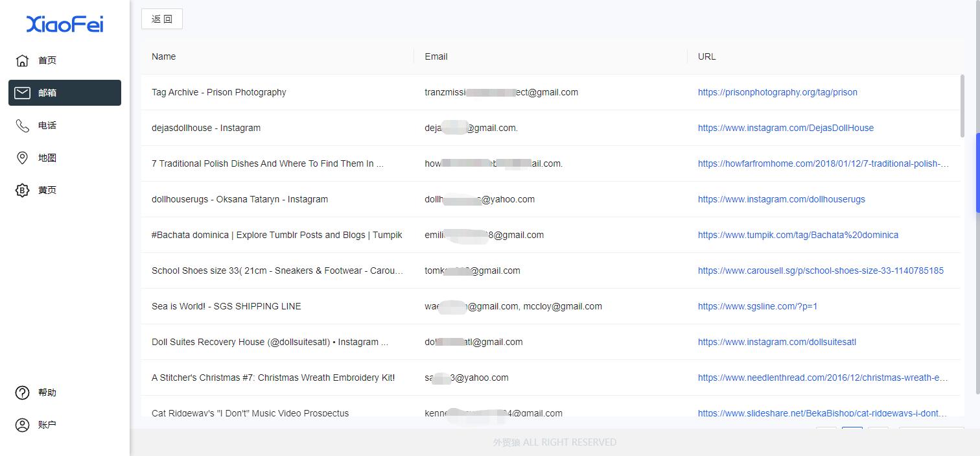The height and width of the screenshot is (456, 980).
Task: Open the prisonphotography.org tag link
Action: [x=777, y=92]
